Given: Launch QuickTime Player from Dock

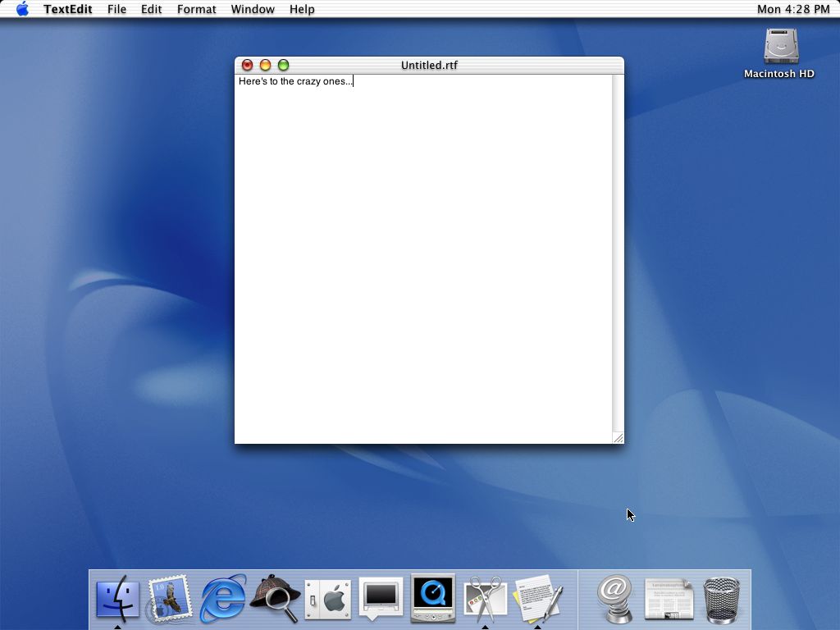Looking at the screenshot, I should point(433,598).
